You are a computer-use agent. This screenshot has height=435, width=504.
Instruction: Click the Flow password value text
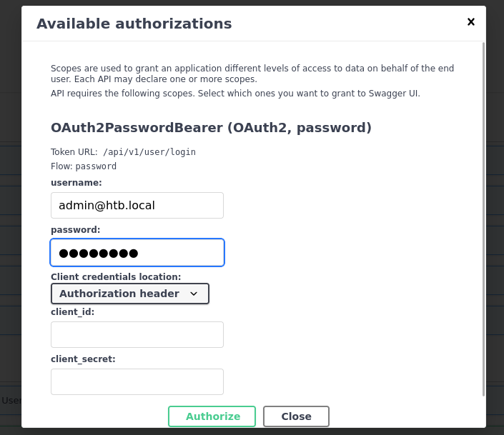pos(96,166)
